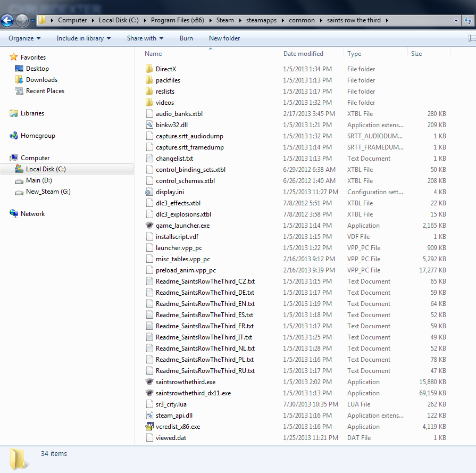The image size is (476, 473).
Task: Select the vcredist_x86.exe installer icon
Action: point(149,427)
